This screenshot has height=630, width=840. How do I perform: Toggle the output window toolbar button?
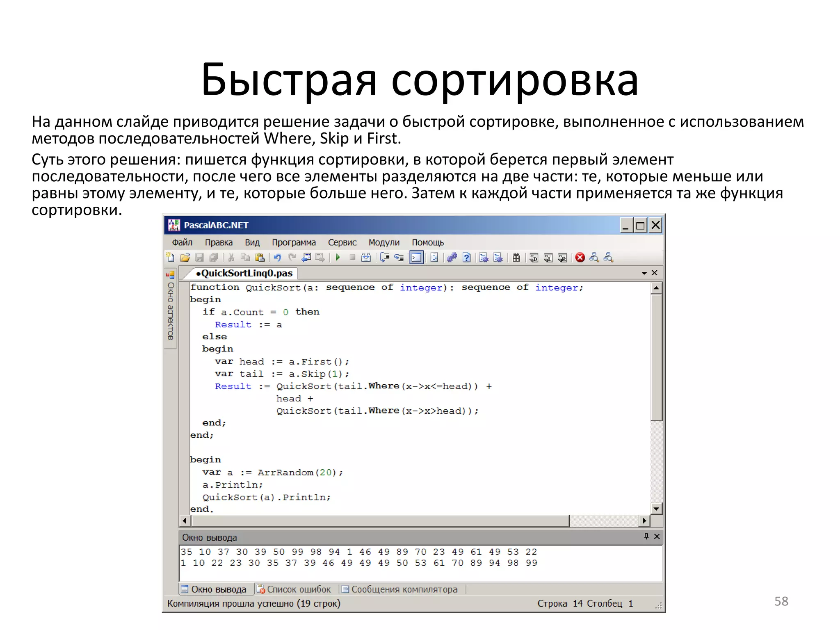416,258
